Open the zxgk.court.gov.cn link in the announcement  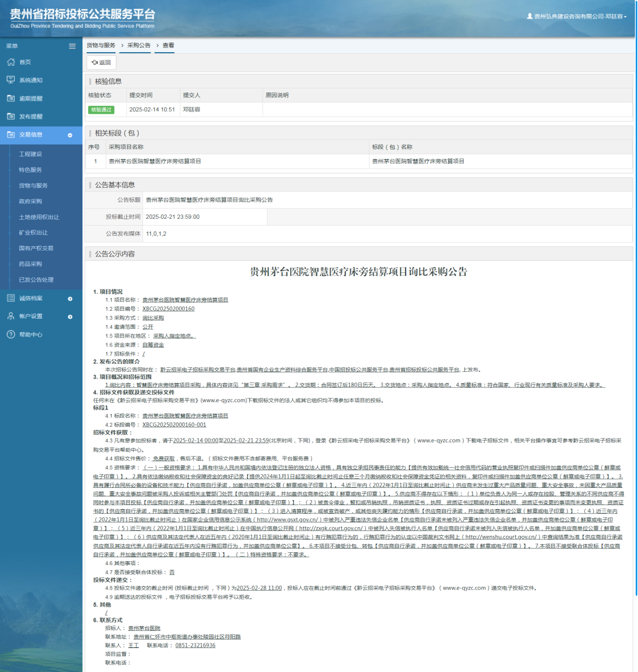point(331,528)
